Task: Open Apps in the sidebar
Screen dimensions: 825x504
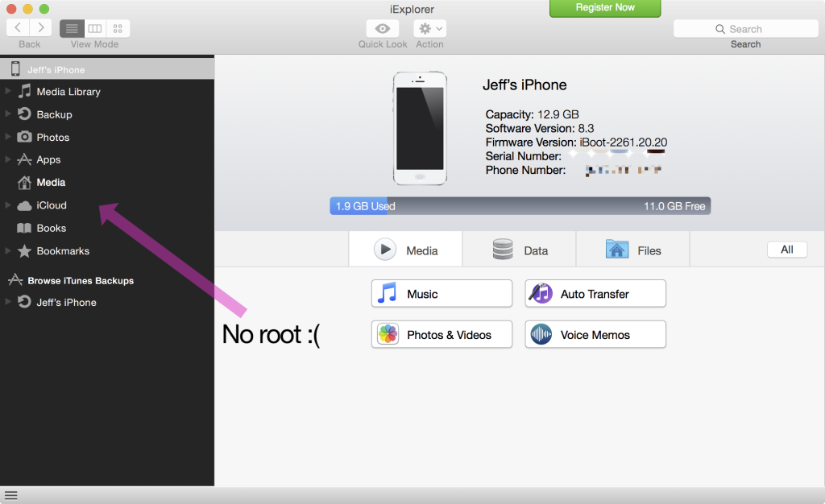Action: click(x=48, y=159)
